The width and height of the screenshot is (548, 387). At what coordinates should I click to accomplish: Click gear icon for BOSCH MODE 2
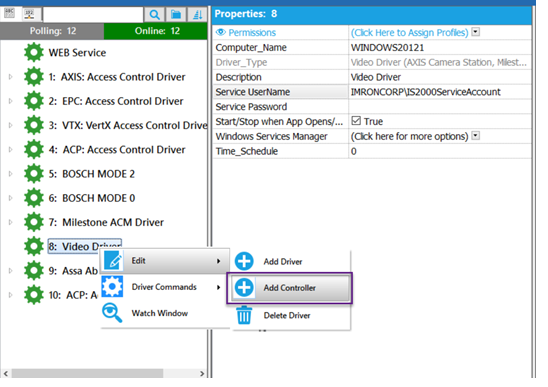coord(34,173)
